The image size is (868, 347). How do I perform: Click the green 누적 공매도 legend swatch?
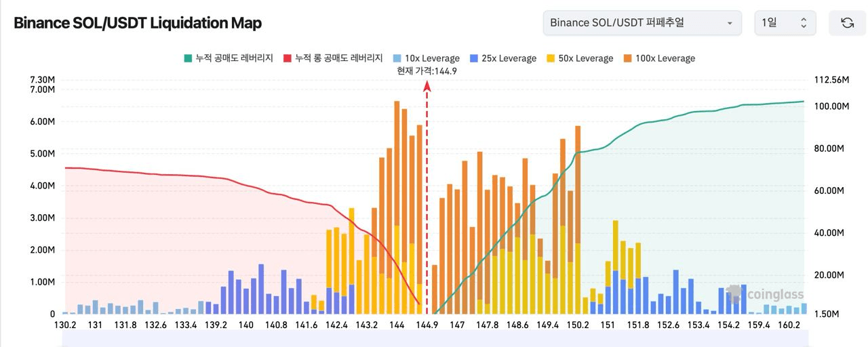coord(188,58)
